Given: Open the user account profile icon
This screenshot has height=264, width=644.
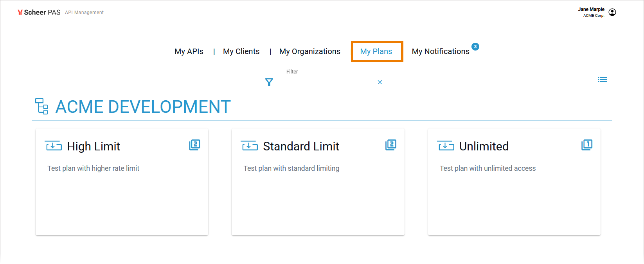Looking at the screenshot, I should click(612, 12).
